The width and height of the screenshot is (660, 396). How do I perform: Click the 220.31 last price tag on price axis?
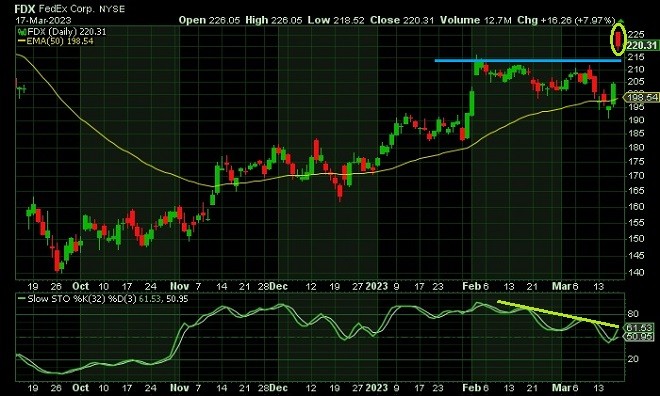pyautogui.click(x=642, y=45)
